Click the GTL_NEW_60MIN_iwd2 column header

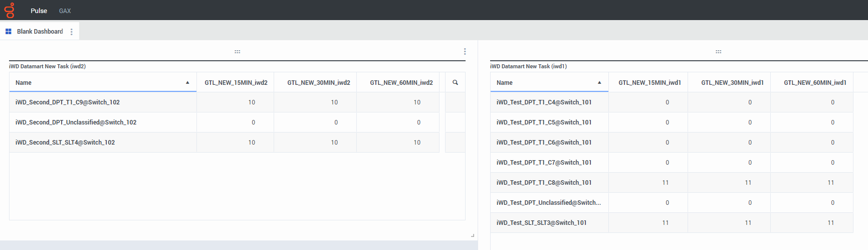pos(401,83)
